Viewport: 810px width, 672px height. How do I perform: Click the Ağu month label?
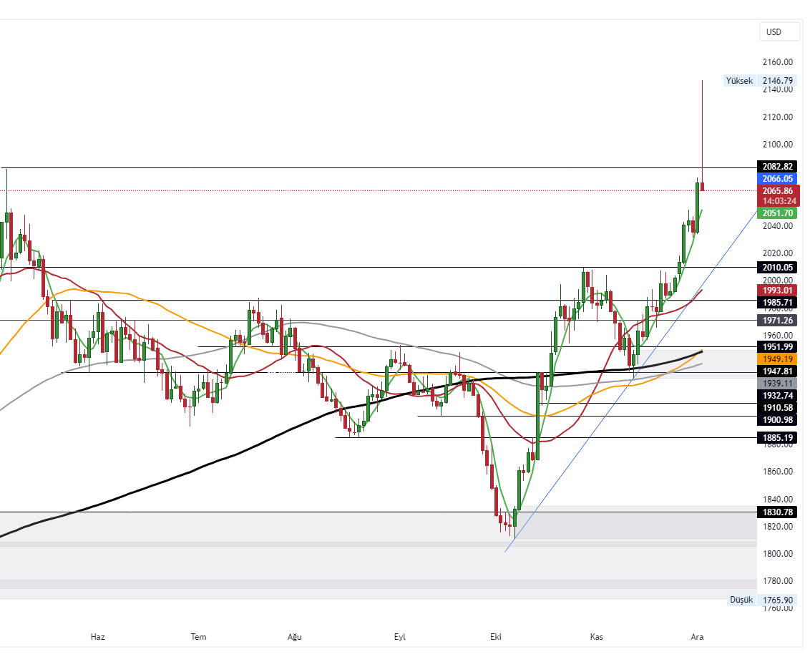pos(295,637)
